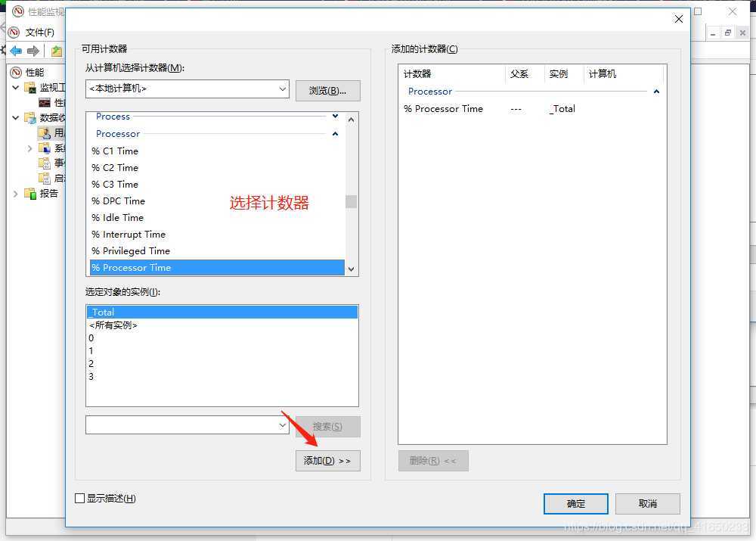Click the 搜索(S) button
The width and height of the screenshot is (756, 541).
pyautogui.click(x=327, y=427)
